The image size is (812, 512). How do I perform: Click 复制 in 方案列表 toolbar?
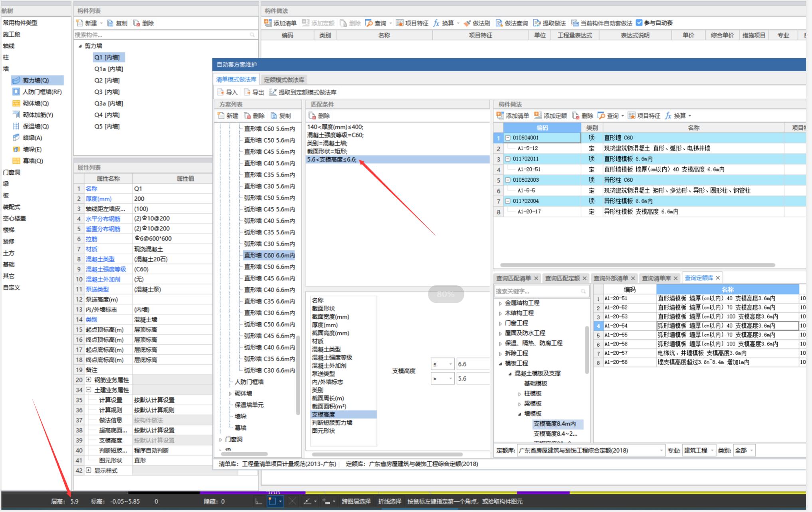click(x=281, y=116)
